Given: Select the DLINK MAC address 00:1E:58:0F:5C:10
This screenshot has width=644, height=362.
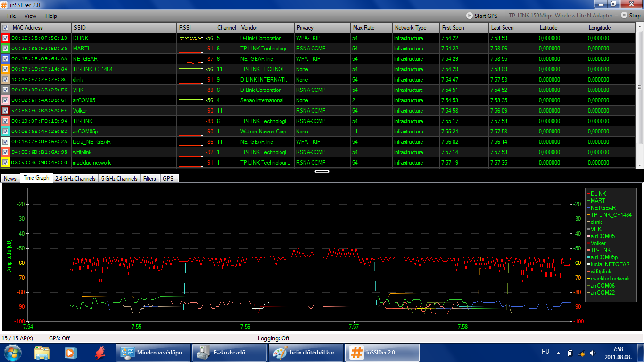Looking at the screenshot, I should pyautogui.click(x=40, y=38).
